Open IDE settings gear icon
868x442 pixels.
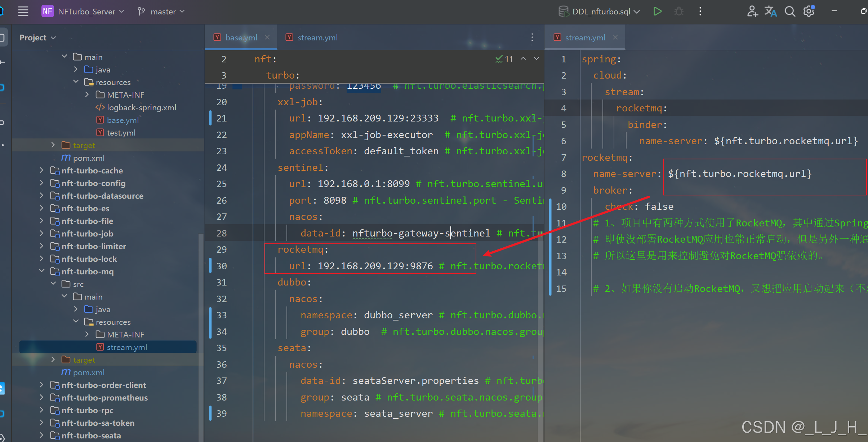(809, 12)
